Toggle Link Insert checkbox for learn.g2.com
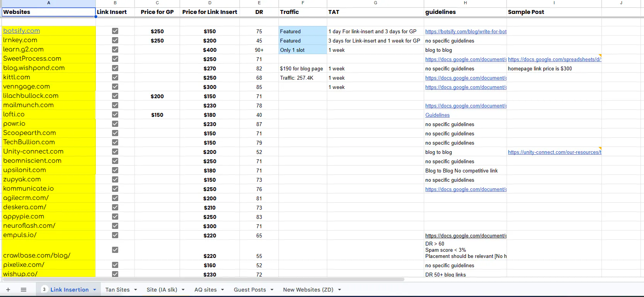Image resolution: width=644 pixels, height=297 pixels. pos(115,49)
